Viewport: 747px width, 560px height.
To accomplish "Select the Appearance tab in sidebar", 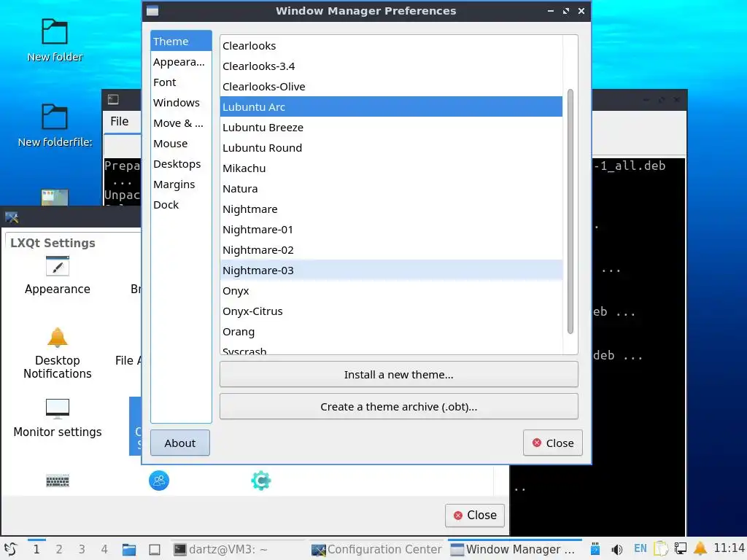I will point(181,62).
